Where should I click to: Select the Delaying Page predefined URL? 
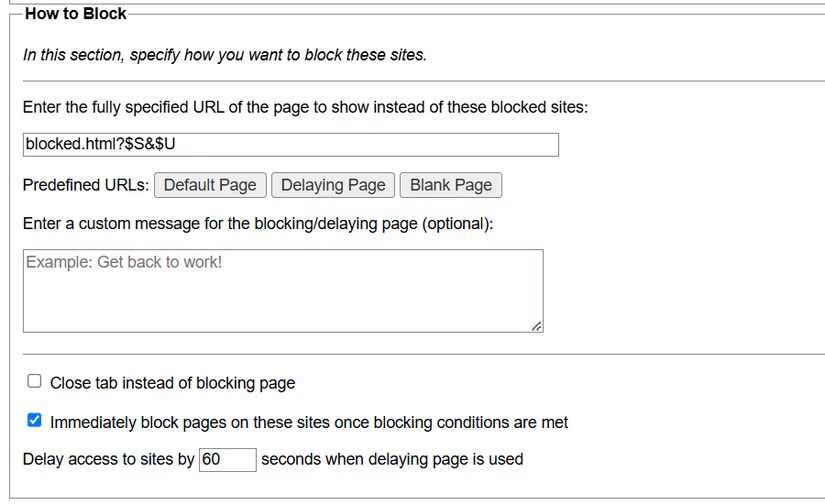point(333,185)
